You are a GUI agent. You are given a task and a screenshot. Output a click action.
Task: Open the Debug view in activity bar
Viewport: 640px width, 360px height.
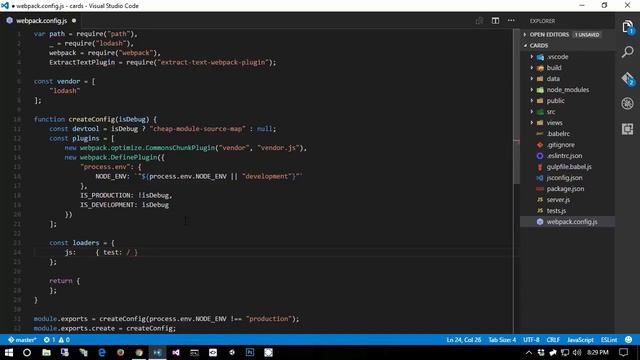[627, 104]
